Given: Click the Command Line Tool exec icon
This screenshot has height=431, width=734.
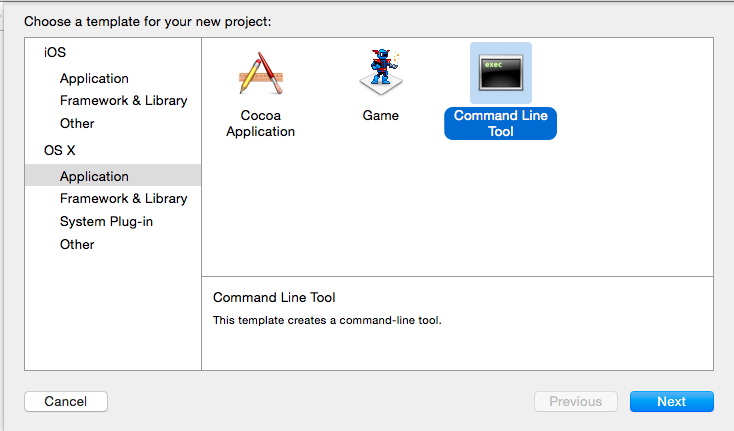Looking at the screenshot, I should 500,73.
